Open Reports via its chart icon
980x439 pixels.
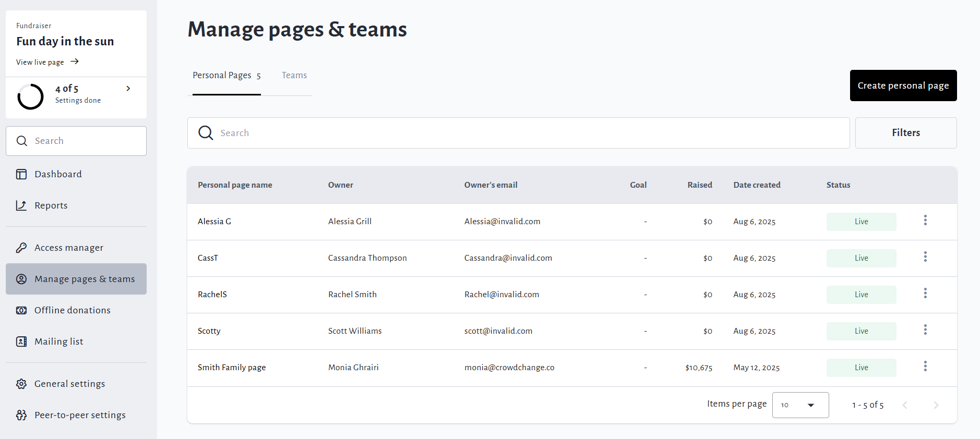(x=21, y=205)
